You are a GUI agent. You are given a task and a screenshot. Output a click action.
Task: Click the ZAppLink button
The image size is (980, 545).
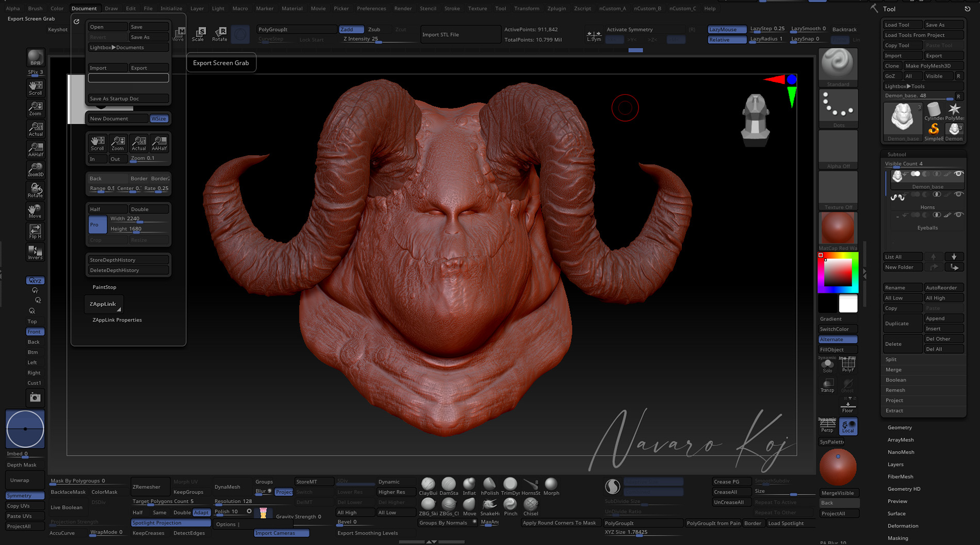[x=104, y=304]
